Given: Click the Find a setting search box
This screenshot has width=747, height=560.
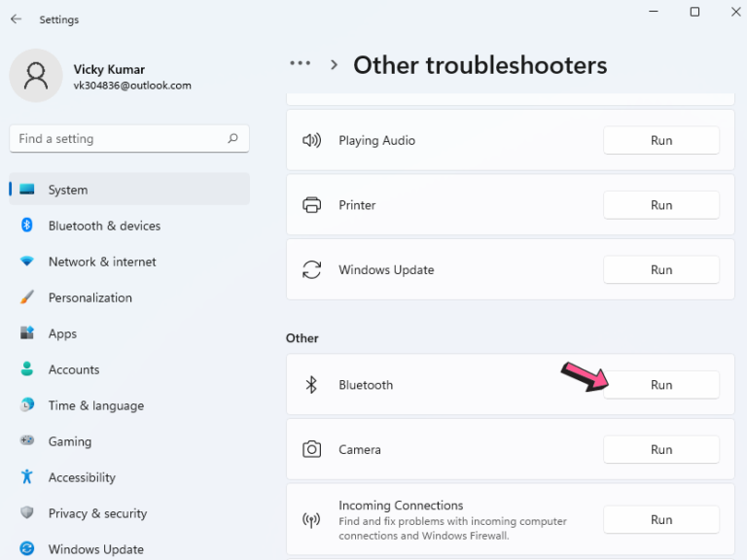Looking at the screenshot, I should coord(117,139).
